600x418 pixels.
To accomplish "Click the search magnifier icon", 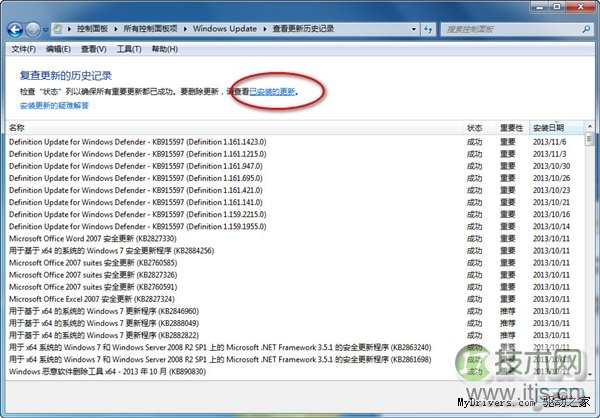I will (586, 29).
